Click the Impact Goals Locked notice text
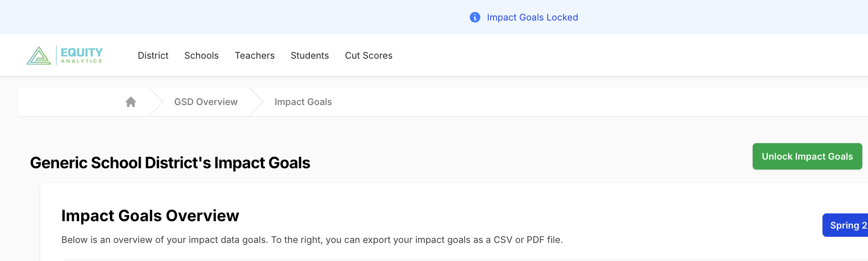This screenshot has width=868, height=261. point(532,17)
